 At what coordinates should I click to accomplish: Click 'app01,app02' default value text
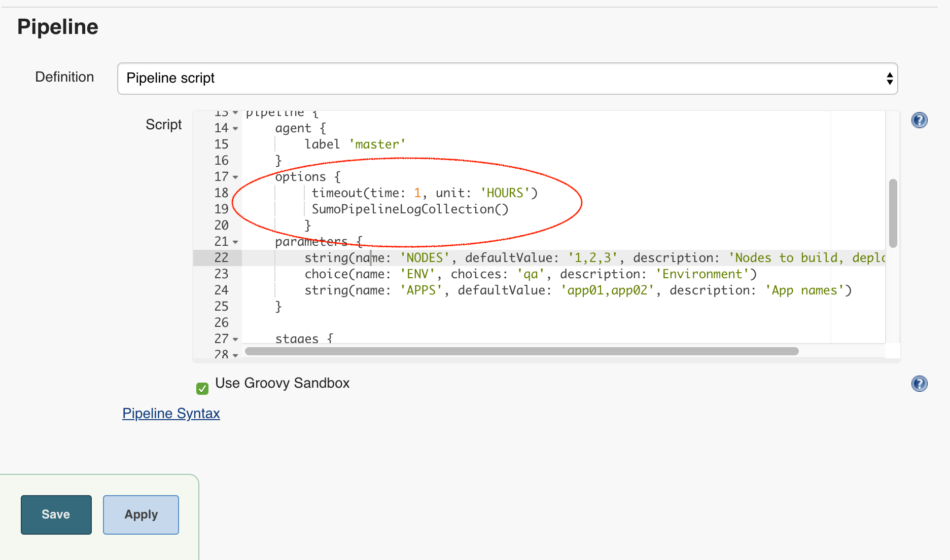click(607, 290)
